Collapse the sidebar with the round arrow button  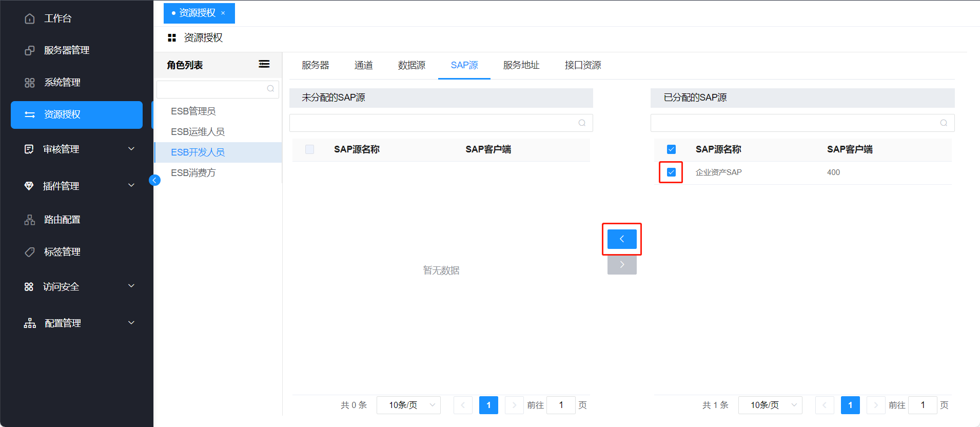(x=154, y=180)
